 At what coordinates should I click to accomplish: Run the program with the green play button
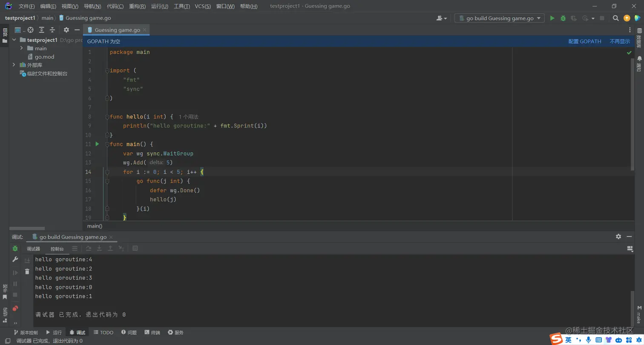(x=552, y=18)
